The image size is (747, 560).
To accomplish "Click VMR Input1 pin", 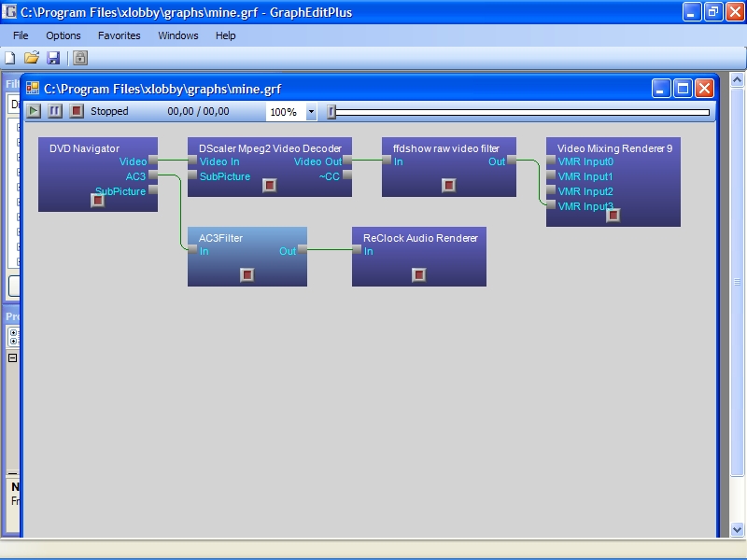I will (x=551, y=175).
